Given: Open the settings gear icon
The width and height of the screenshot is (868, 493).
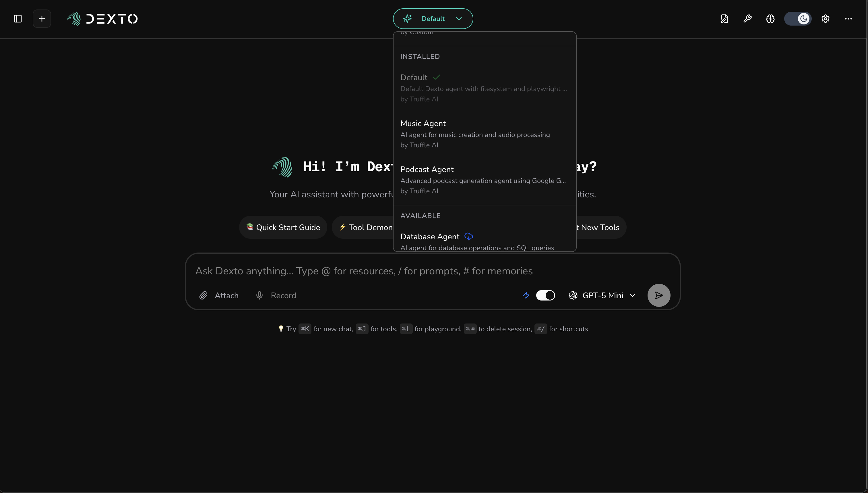Looking at the screenshot, I should coord(826,19).
